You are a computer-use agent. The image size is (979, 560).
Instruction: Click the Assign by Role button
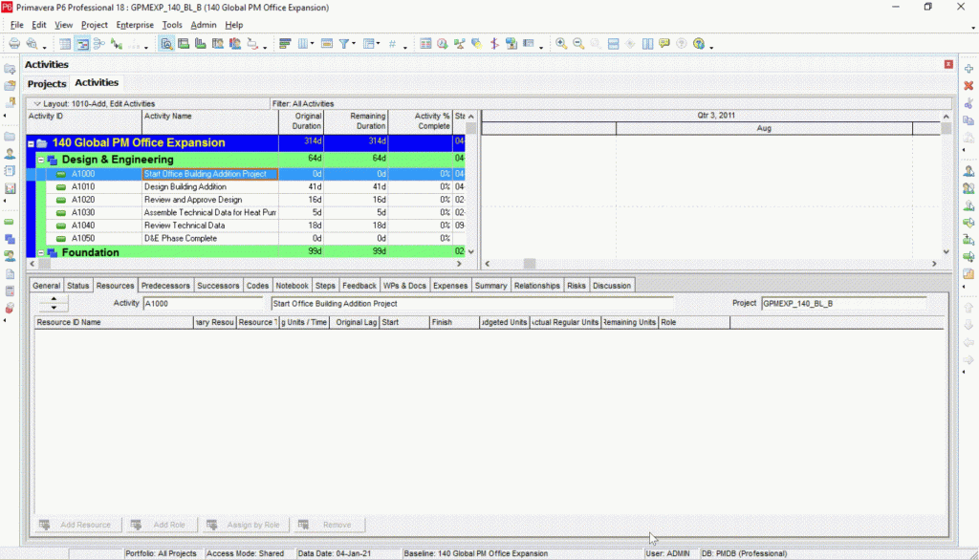point(245,525)
